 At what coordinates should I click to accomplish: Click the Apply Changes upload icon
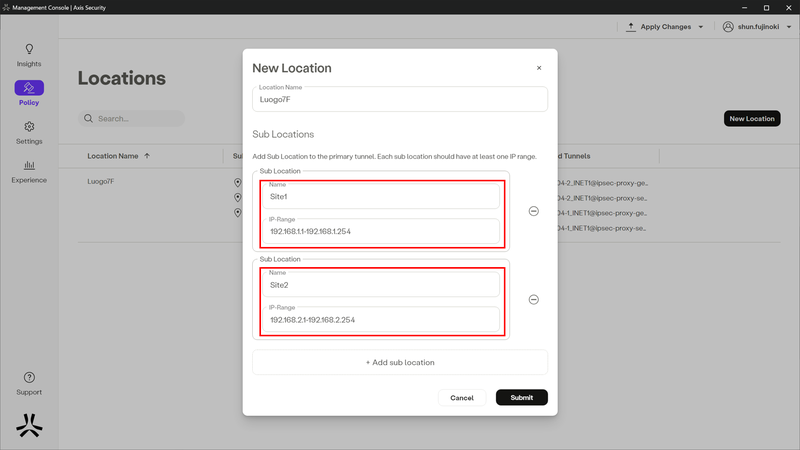(631, 27)
